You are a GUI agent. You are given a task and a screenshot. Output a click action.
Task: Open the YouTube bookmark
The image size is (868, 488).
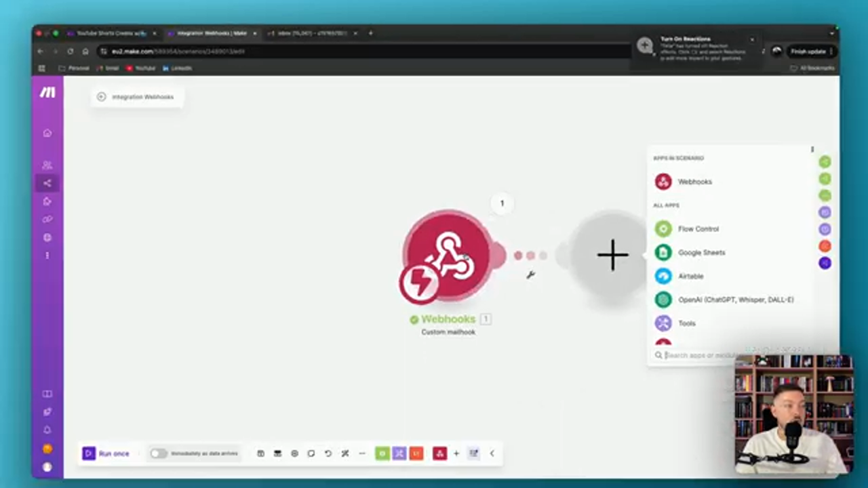click(x=140, y=68)
